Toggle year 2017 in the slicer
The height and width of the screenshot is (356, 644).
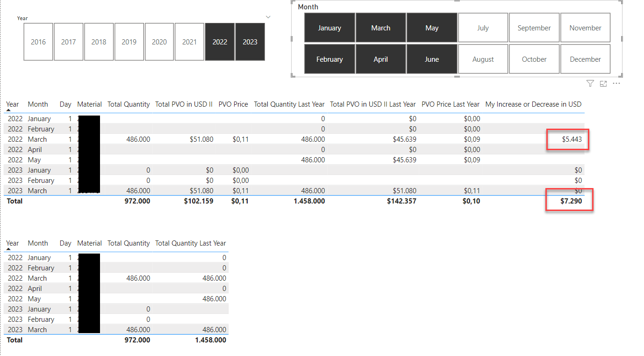(x=69, y=42)
